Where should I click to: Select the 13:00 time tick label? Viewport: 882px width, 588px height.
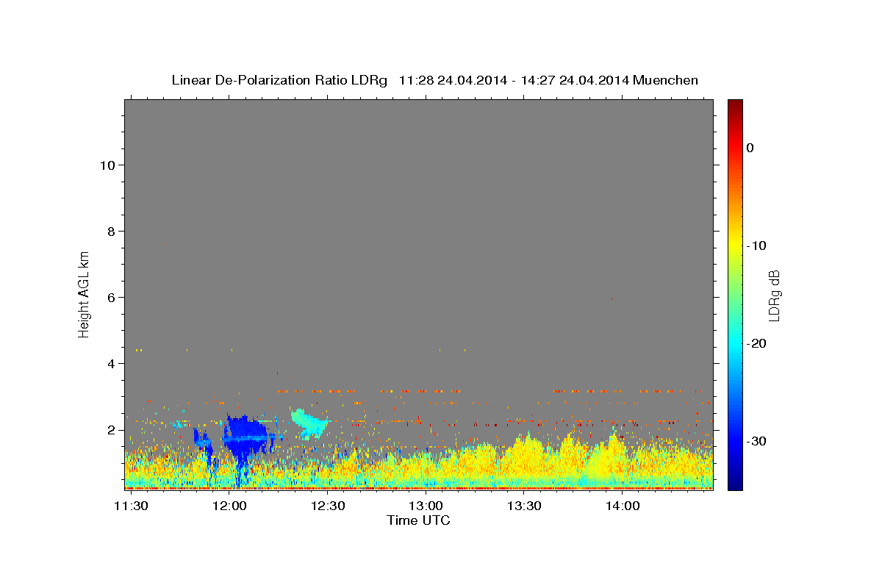tap(426, 506)
